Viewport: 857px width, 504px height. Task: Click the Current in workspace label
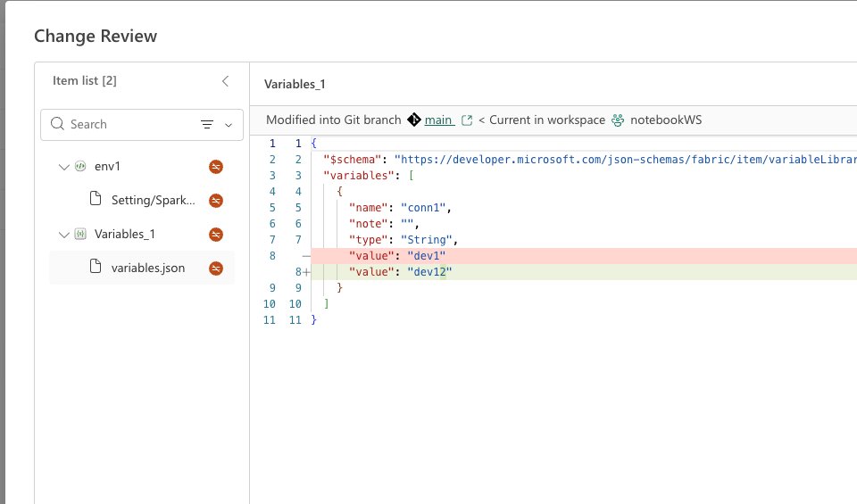pyautogui.click(x=547, y=120)
